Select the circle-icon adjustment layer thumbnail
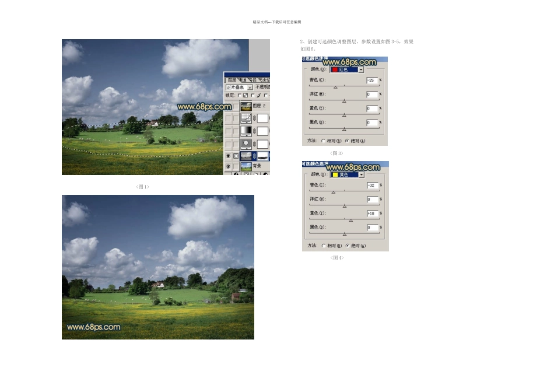This screenshot has width=554, height=392. click(246, 144)
